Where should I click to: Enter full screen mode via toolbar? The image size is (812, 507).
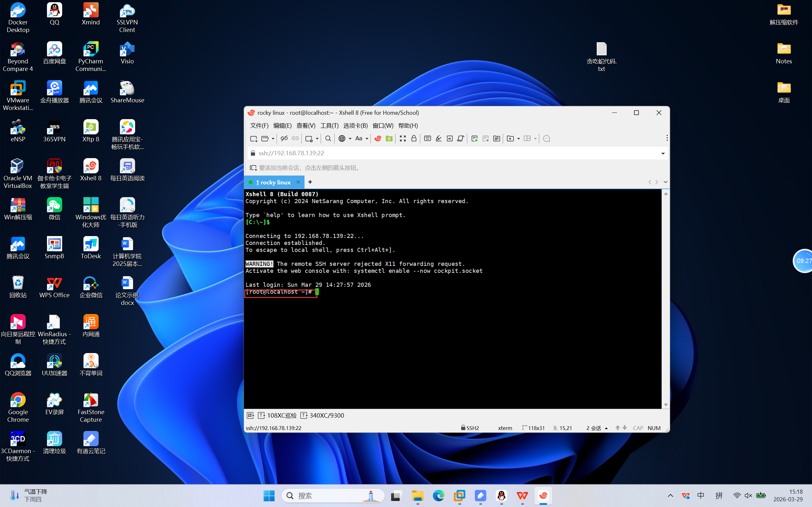tap(403, 138)
